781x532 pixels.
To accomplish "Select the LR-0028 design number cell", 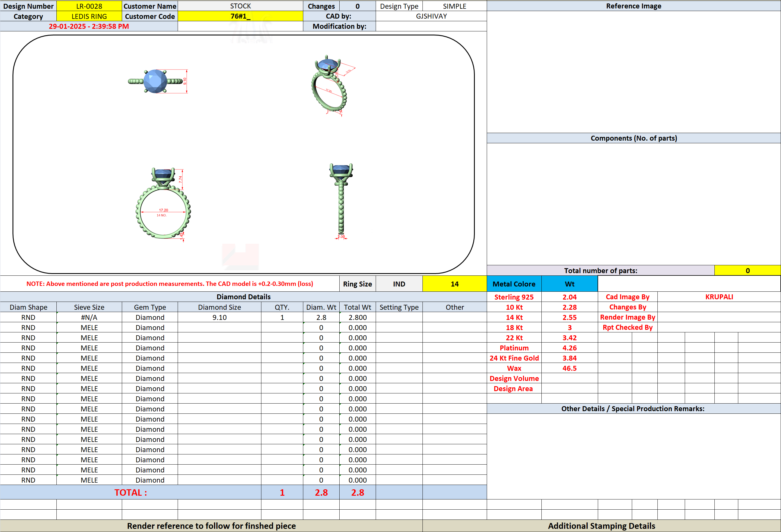I will pyautogui.click(x=89, y=6).
